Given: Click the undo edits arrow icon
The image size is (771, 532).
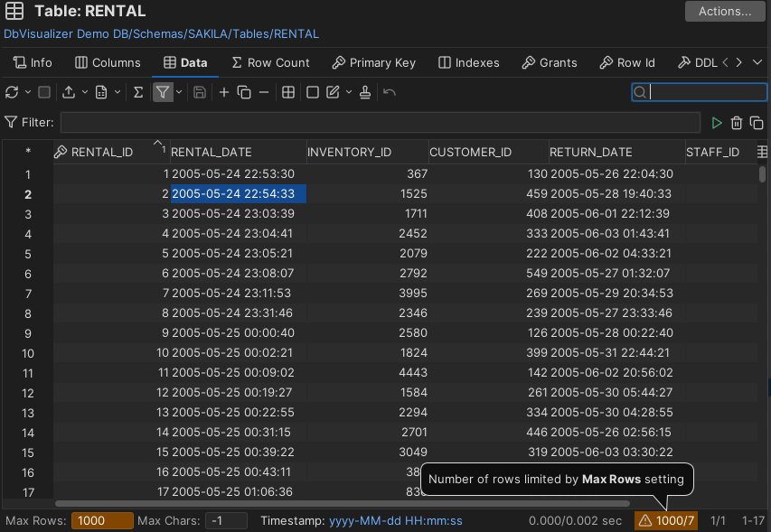Looking at the screenshot, I should coord(390,92).
